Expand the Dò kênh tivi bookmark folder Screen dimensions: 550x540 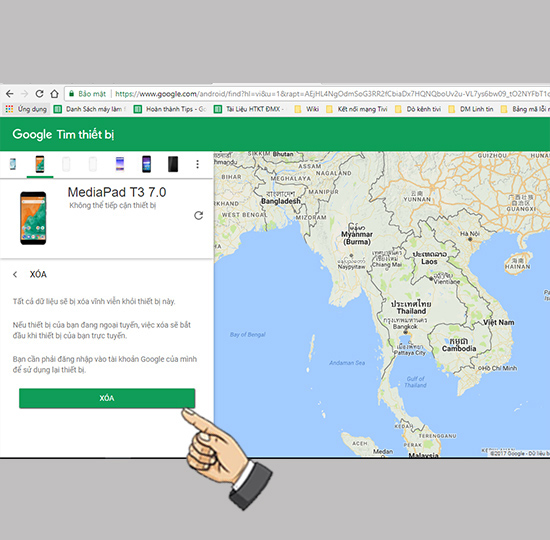click(x=418, y=109)
